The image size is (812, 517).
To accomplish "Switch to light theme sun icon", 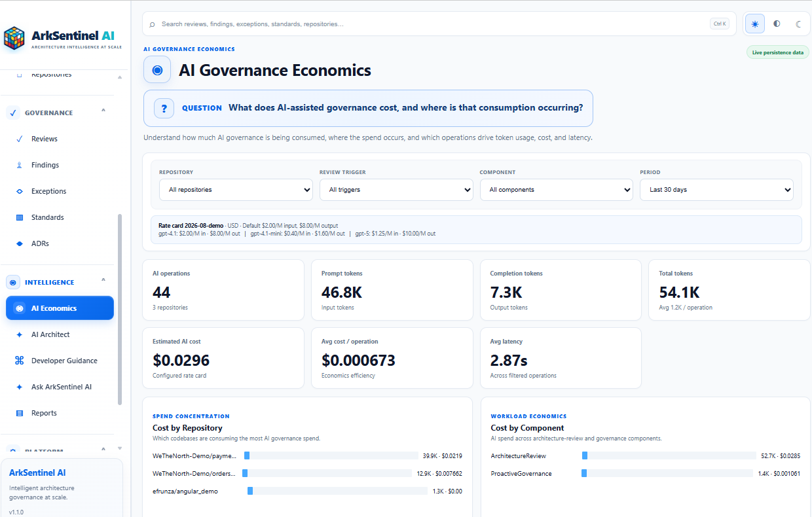I will click(x=755, y=24).
